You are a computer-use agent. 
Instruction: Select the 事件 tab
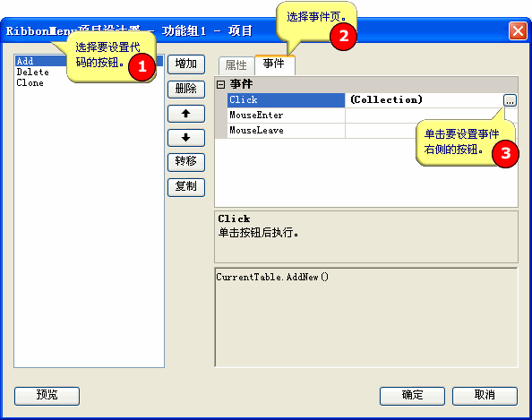[x=274, y=64]
